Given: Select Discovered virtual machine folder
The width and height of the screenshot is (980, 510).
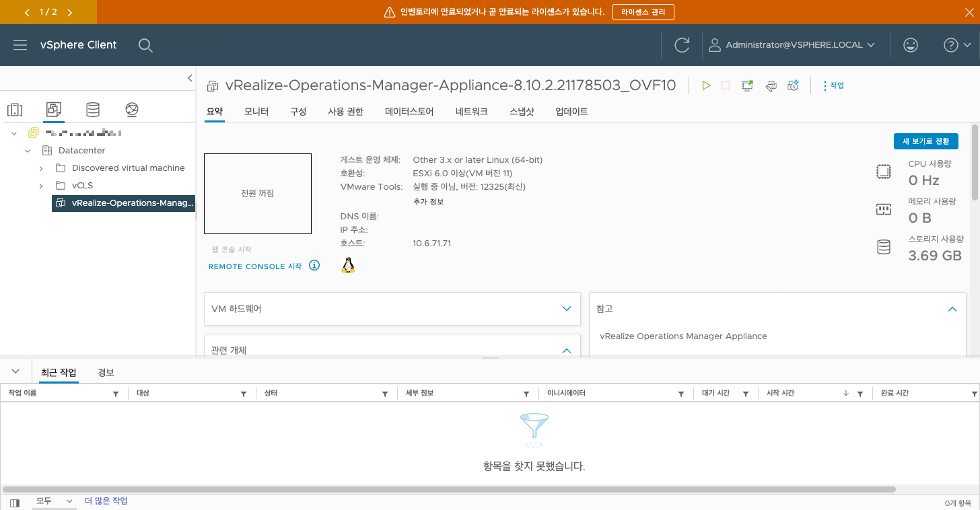Looking at the screenshot, I should coord(128,168).
